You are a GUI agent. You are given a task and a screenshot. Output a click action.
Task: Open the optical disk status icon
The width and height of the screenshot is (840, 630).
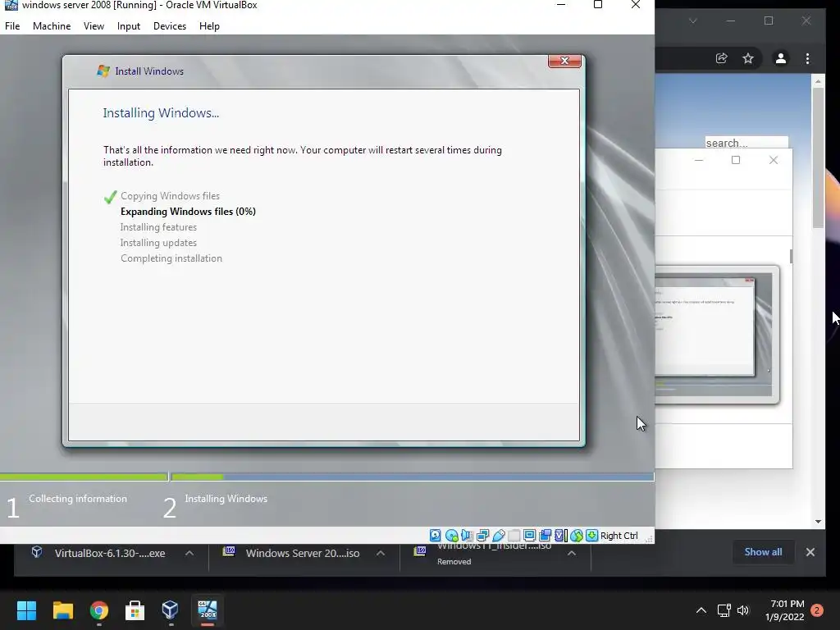tap(451, 535)
